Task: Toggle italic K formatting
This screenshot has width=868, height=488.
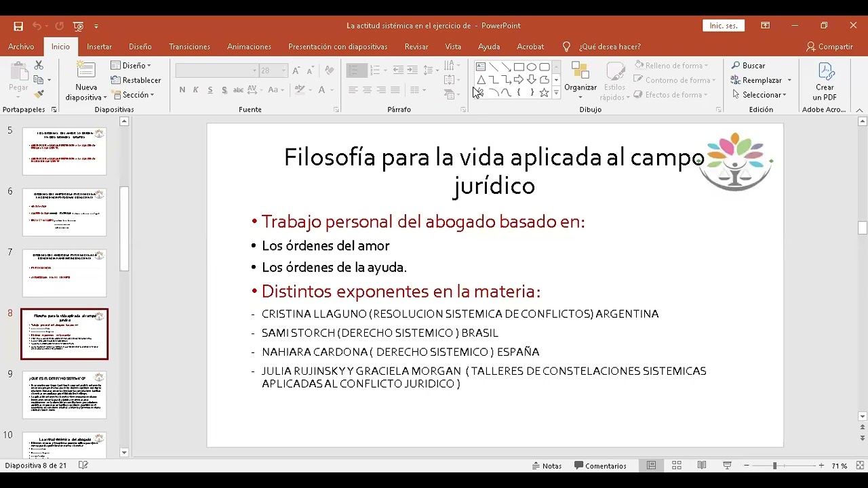Action: point(196,89)
